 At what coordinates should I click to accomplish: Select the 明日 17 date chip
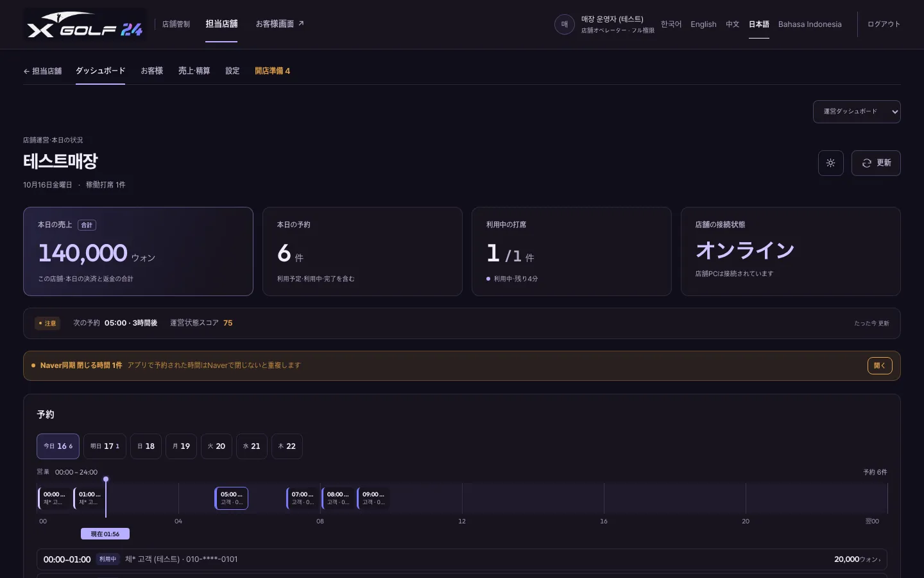pos(105,446)
